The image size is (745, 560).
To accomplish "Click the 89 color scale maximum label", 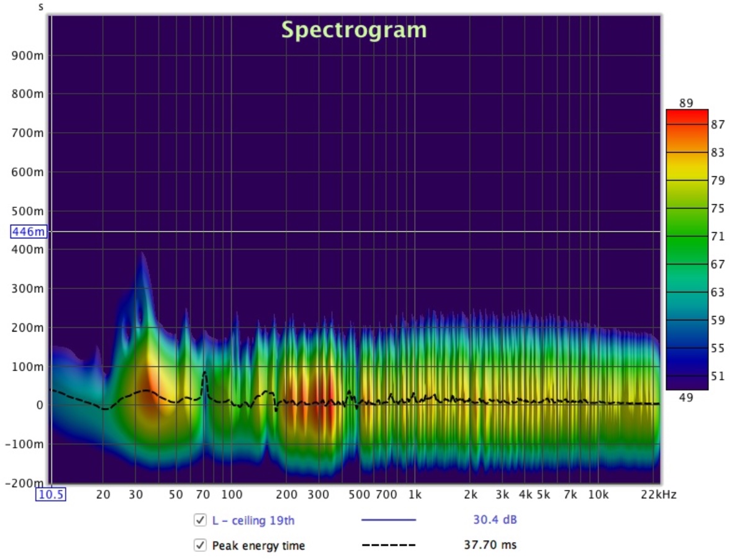I will [x=686, y=103].
